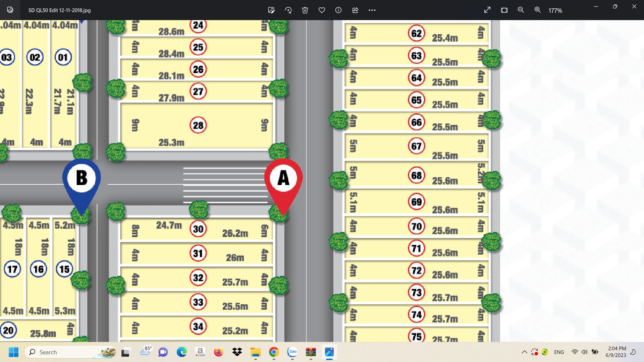The height and width of the screenshot is (362, 644).
Task: Open the See more three-dot menu
Action: click(372, 10)
